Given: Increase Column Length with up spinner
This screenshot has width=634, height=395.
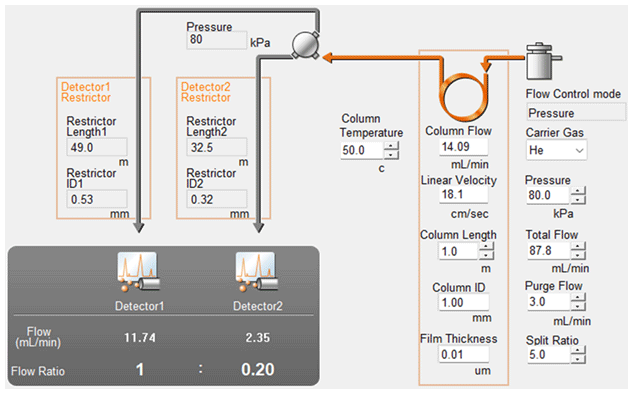Looking at the screenshot, I should pyautogui.click(x=486, y=246).
